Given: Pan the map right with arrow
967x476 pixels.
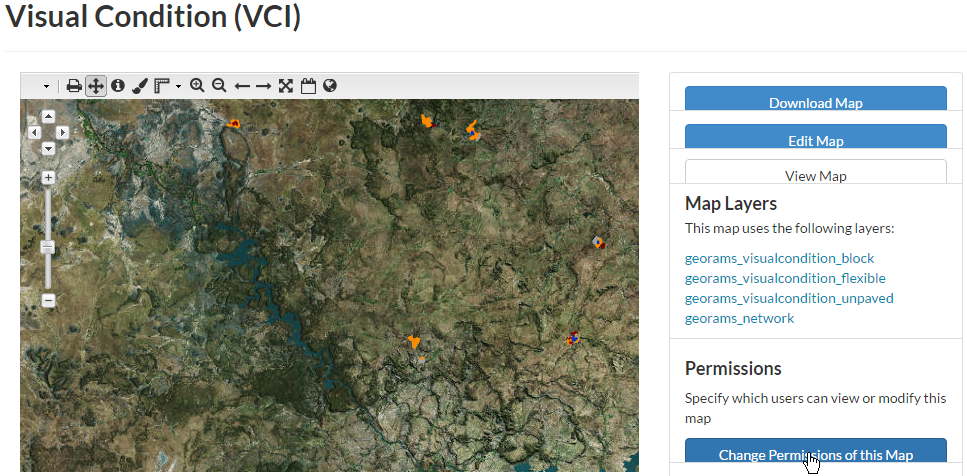Looking at the screenshot, I should pos(62,132).
